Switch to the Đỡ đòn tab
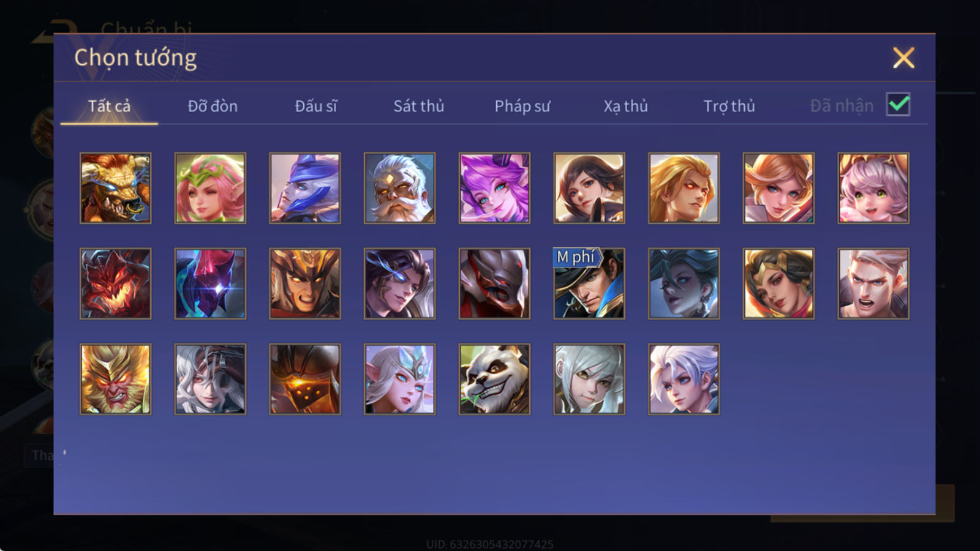The height and width of the screenshot is (551, 980). coord(213,106)
